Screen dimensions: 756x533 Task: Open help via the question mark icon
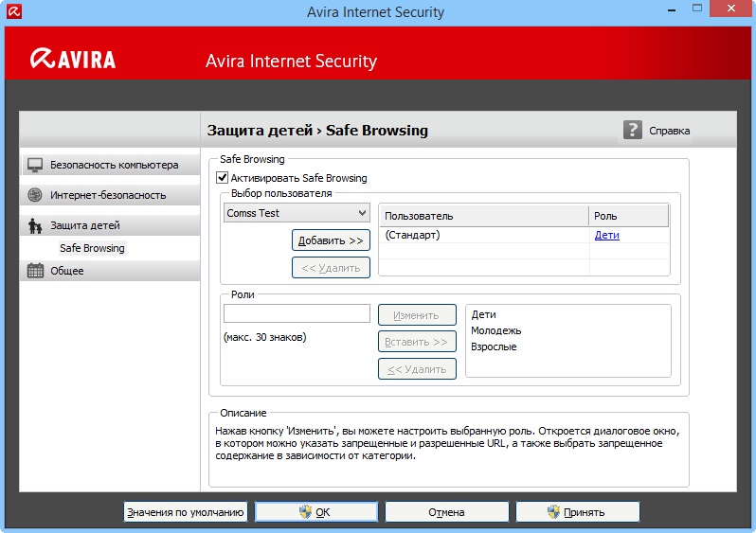(x=632, y=130)
